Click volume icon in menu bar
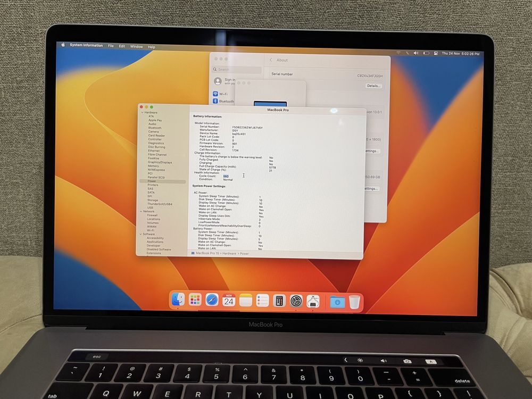532x399 pixels. (x=416, y=53)
